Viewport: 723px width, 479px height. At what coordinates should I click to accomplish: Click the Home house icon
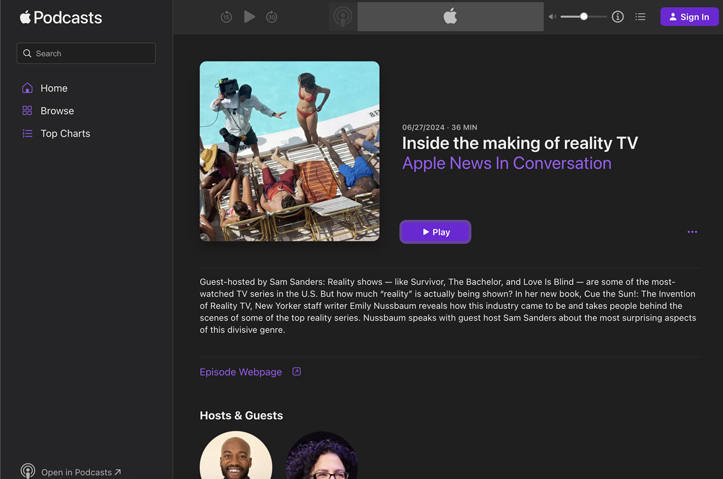pos(27,88)
